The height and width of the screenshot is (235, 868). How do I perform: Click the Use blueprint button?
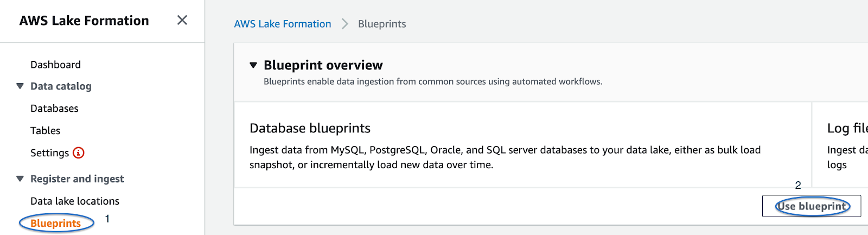[x=811, y=206]
